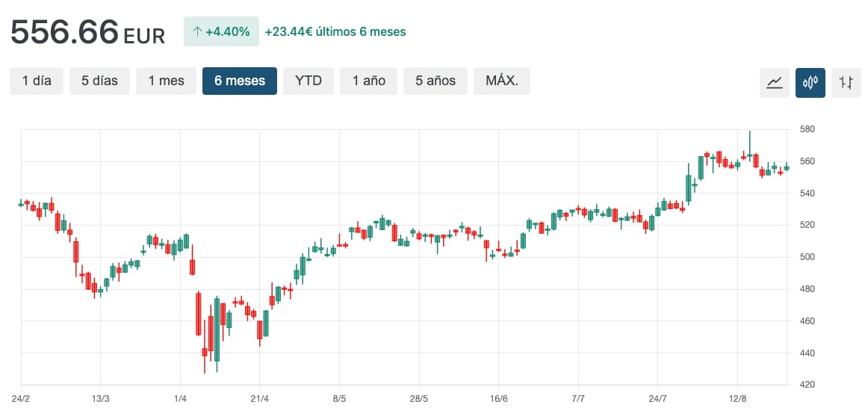Click the 556.66 EUR price value
The width and height of the screenshot is (868, 419).
click(87, 31)
